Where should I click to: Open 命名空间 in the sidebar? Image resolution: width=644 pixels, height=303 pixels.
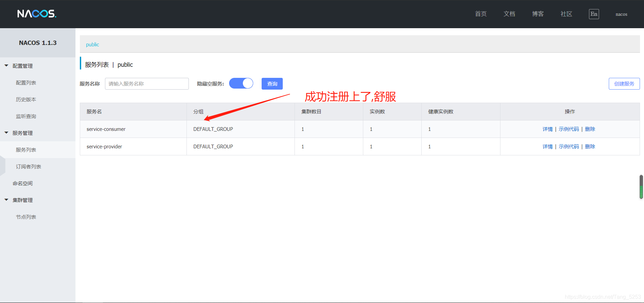(22, 183)
